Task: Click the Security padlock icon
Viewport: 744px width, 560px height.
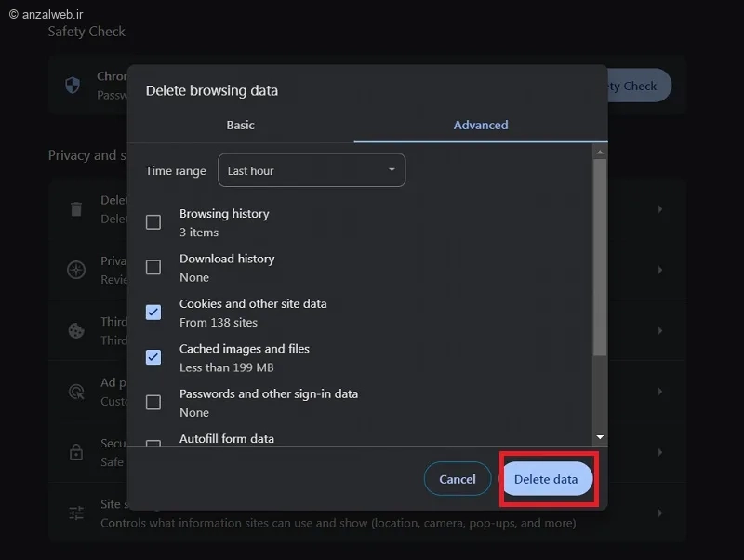Action: tap(76, 452)
